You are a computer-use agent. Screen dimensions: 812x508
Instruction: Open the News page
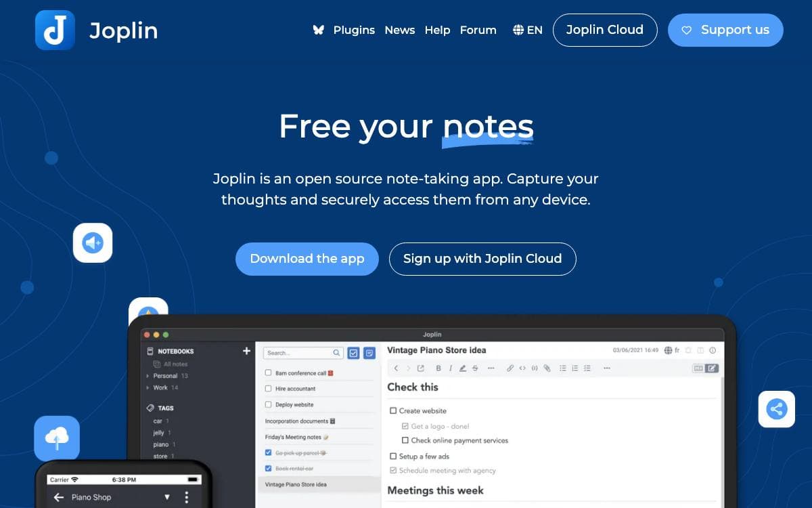tap(400, 30)
